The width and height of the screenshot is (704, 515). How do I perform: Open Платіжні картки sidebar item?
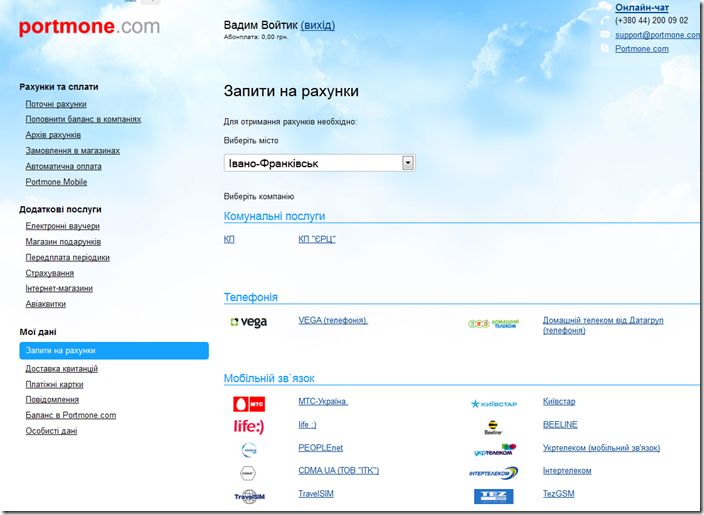click(54, 384)
